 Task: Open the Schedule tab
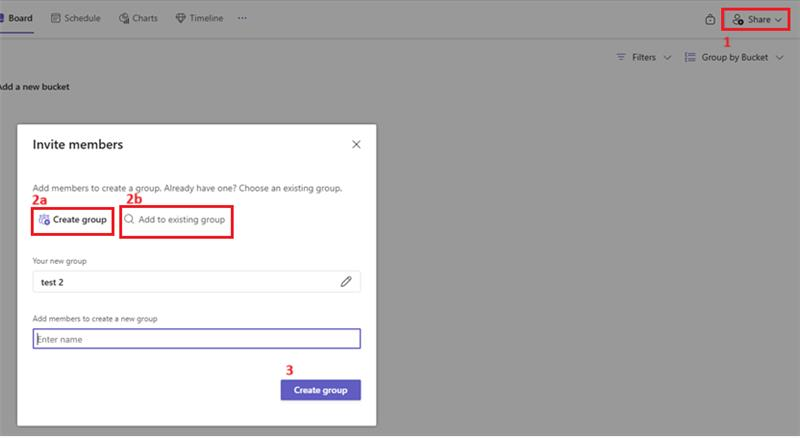76,18
